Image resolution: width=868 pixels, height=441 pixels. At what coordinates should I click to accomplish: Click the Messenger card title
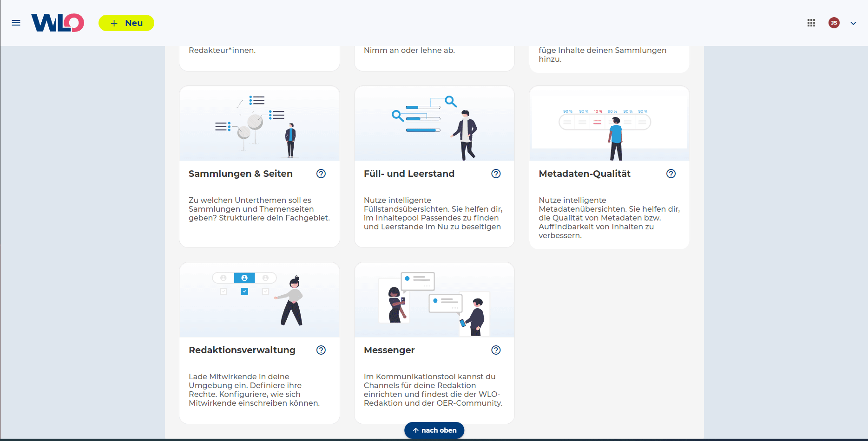point(389,350)
